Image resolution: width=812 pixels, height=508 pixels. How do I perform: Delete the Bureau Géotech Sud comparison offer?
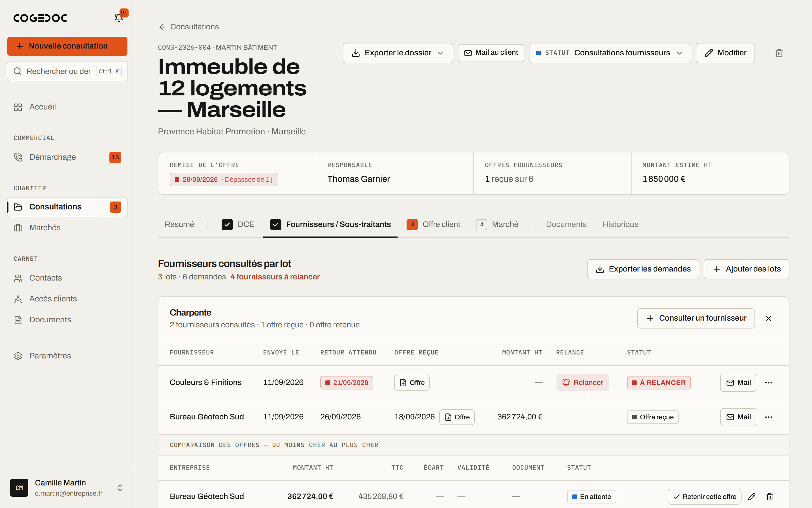(770, 497)
